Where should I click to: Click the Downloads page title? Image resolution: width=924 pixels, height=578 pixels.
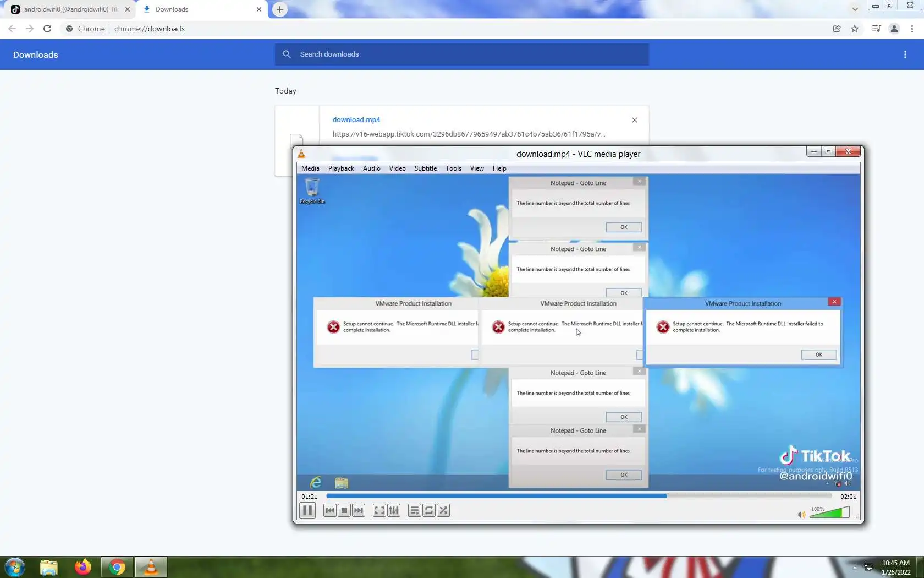(36, 54)
